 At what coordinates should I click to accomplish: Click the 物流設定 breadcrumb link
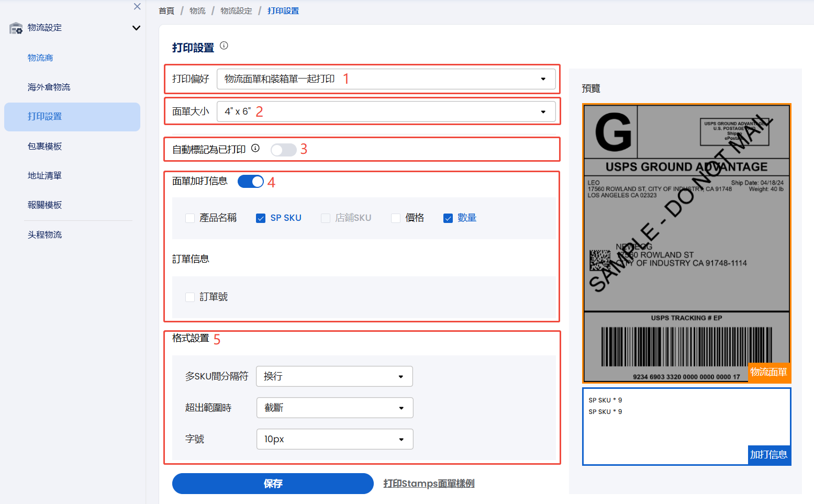(236, 10)
